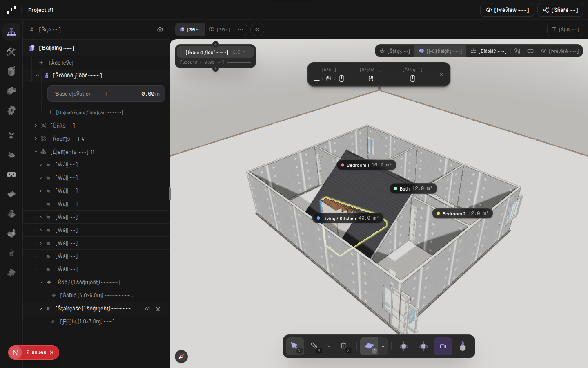This screenshot has width=588, height=368.
Task: Click the compass orientation button
Action: click(181, 357)
